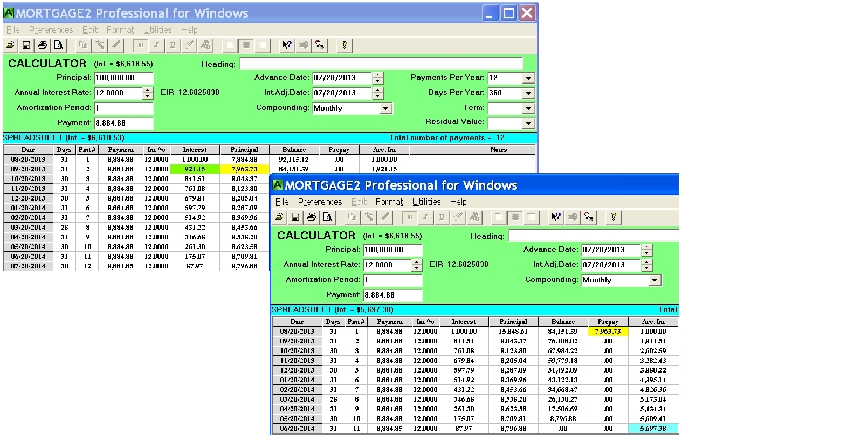Open Print Preview in the front window toolbar
The width and height of the screenshot is (868, 441).
327,217
